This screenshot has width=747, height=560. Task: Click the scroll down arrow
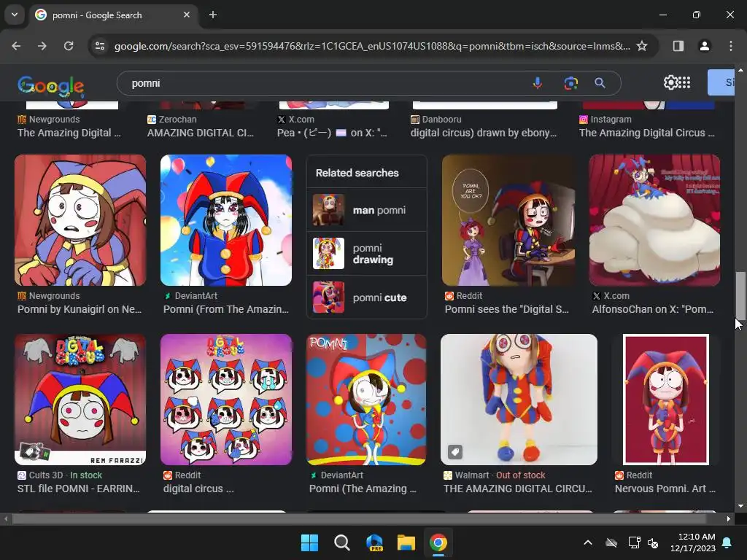[x=740, y=506]
